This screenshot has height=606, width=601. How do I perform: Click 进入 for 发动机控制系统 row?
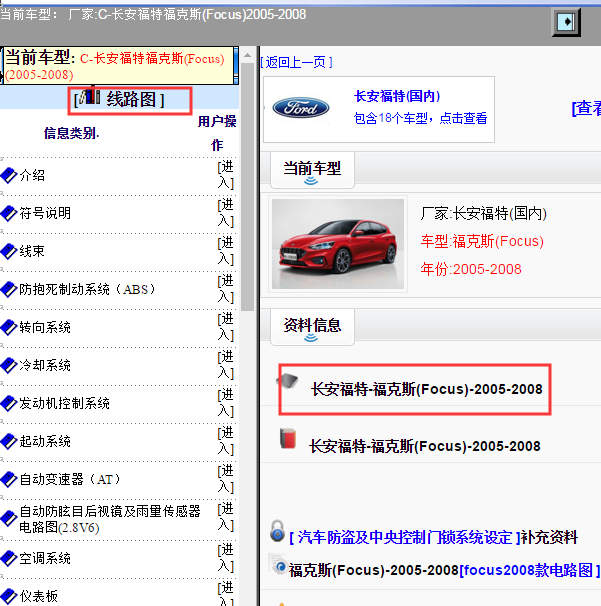coord(226,403)
